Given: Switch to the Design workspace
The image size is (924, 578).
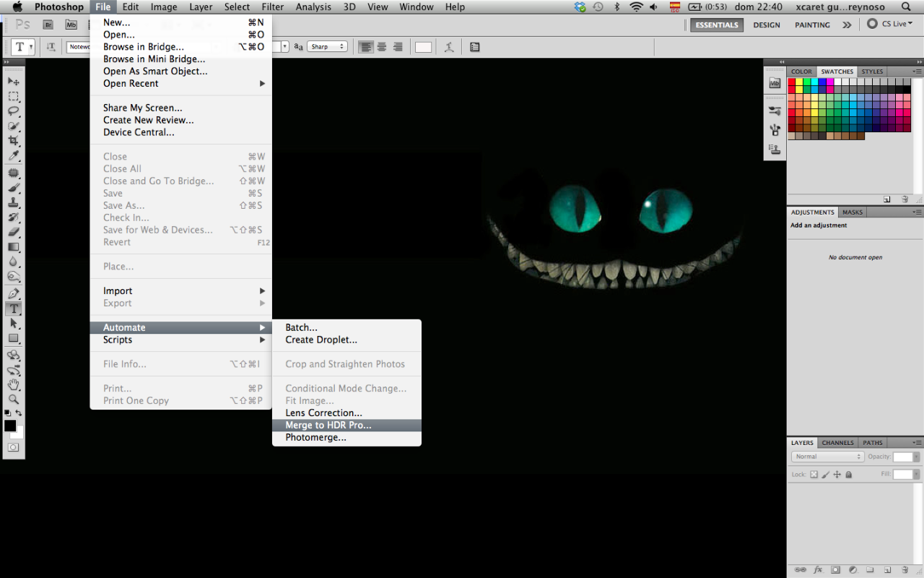Looking at the screenshot, I should [x=767, y=25].
